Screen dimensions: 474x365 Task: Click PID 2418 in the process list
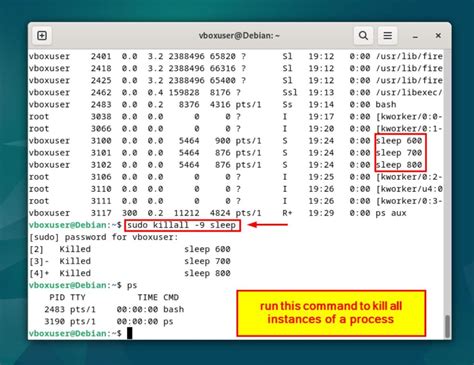[101, 68]
